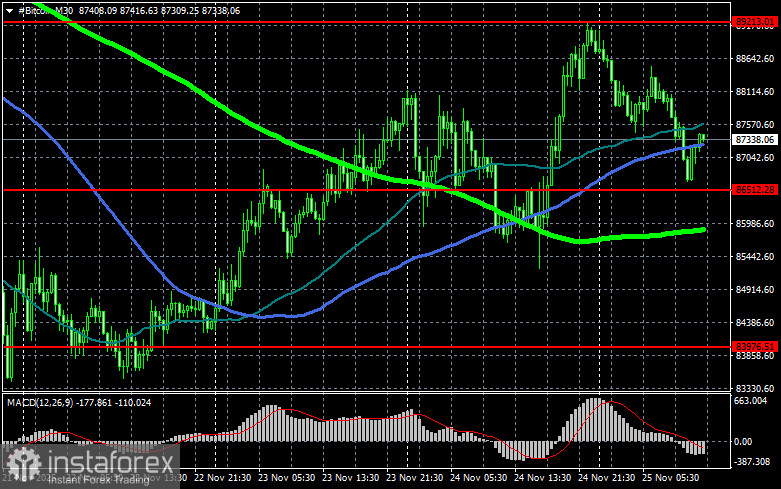781x489 pixels.
Task: Click the 85442.60 price axis label
Action: [755, 256]
